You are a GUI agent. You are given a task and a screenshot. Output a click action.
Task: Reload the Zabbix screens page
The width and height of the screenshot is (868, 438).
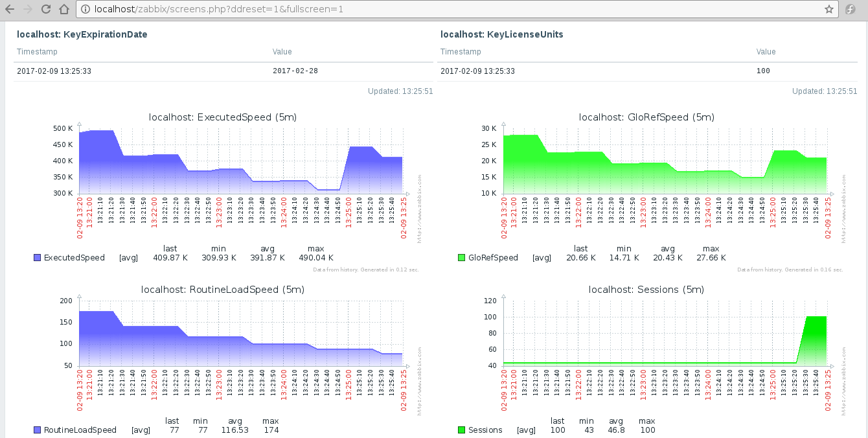(x=45, y=9)
